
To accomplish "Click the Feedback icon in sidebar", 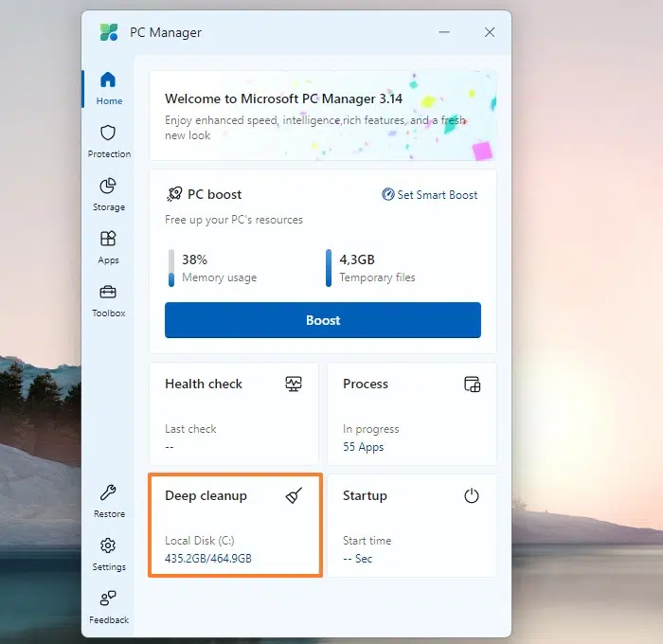I will (108, 599).
